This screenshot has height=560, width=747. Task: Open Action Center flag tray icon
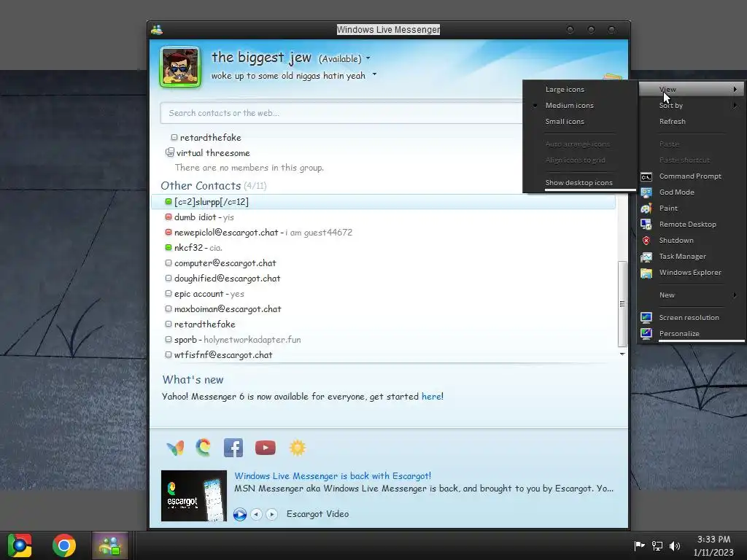click(639, 545)
